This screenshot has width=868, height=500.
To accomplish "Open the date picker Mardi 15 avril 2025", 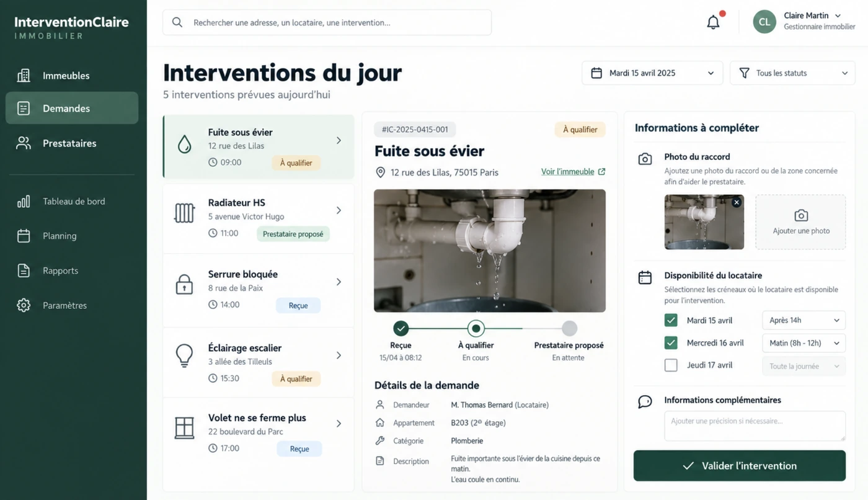I will click(x=652, y=73).
